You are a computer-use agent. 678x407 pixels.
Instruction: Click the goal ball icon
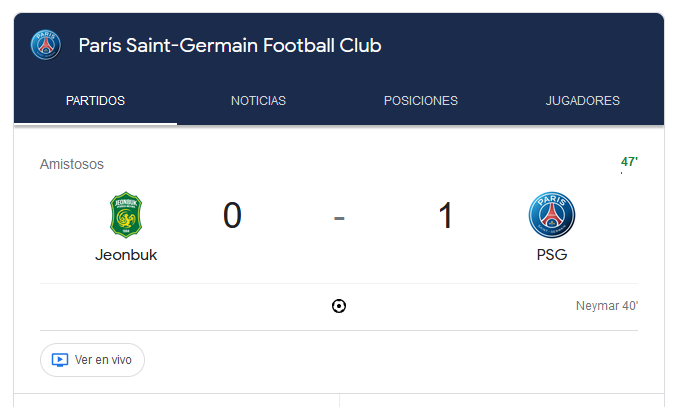pos(339,306)
